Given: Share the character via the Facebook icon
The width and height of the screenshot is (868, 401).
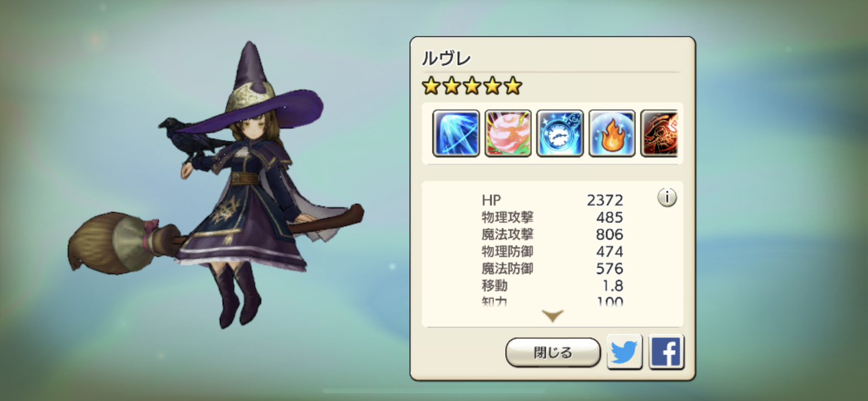Looking at the screenshot, I should [x=667, y=352].
